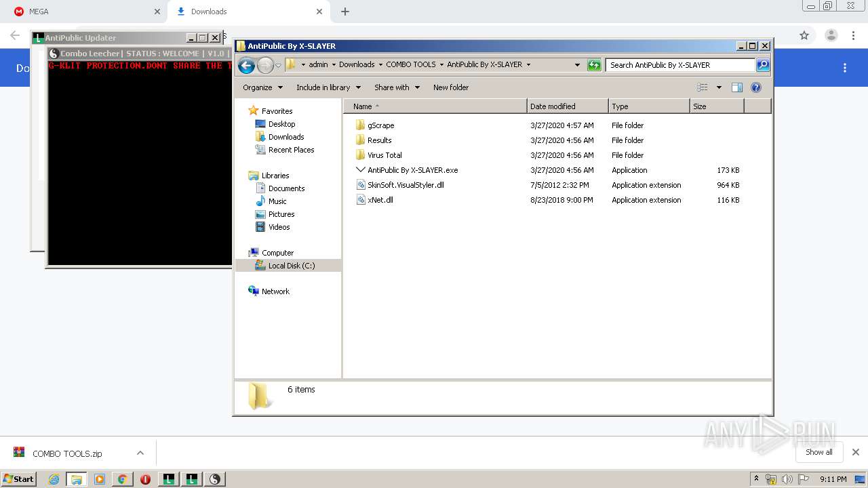Click the Explorer Forward navigation arrow
The width and height of the screenshot is (868, 488).
(x=265, y=65)
